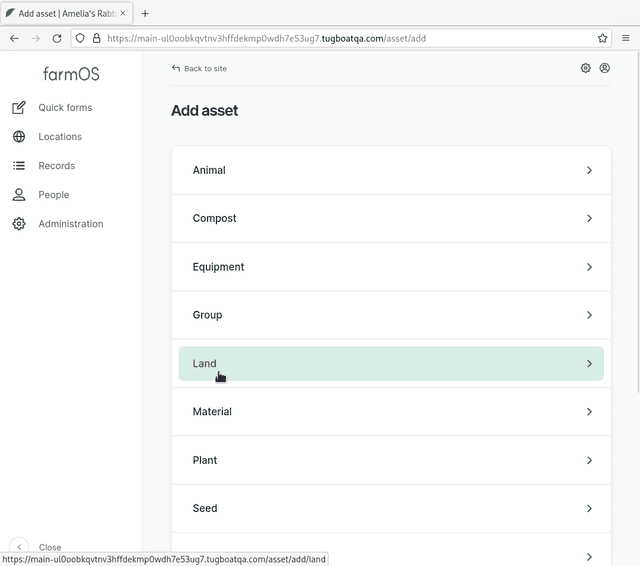Open settings gear icon in top right
Image resolution: width=640 pixels, height=566 pixels.
coord(586,68)
